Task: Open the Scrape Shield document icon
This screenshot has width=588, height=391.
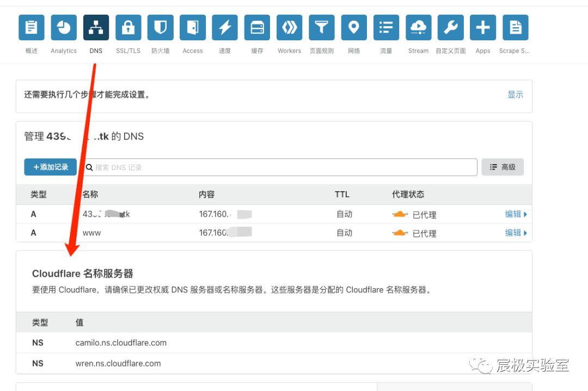Action: pyautogui.click(x=516, y=27)
